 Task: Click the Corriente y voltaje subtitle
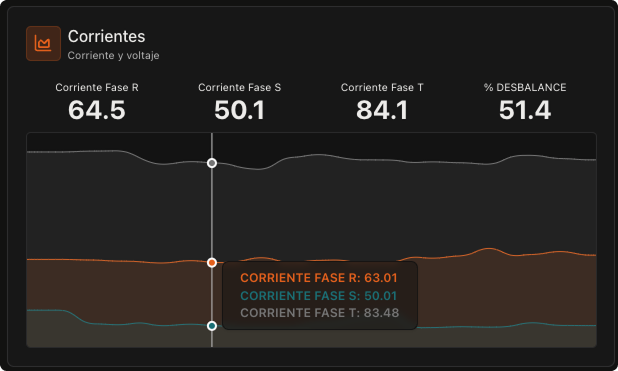[114, 56]
